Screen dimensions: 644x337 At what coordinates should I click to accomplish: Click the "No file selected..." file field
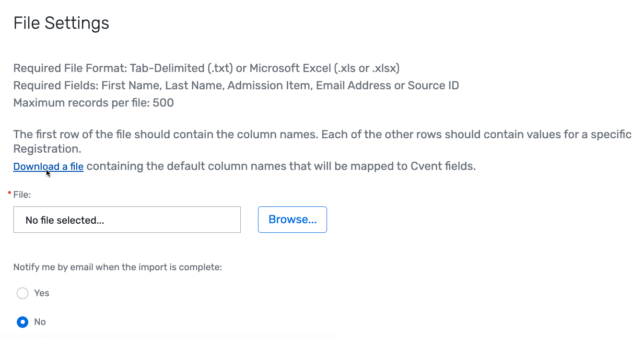[x=127, y=220]
